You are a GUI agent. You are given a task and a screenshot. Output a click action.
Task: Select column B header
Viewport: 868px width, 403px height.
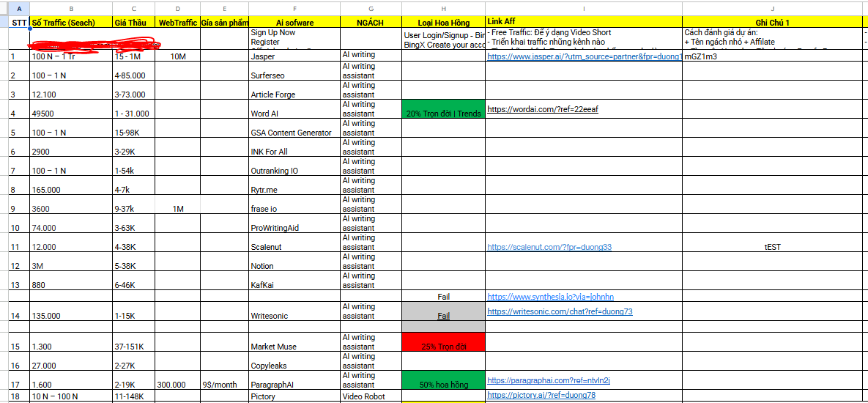[x=71, y=9]
